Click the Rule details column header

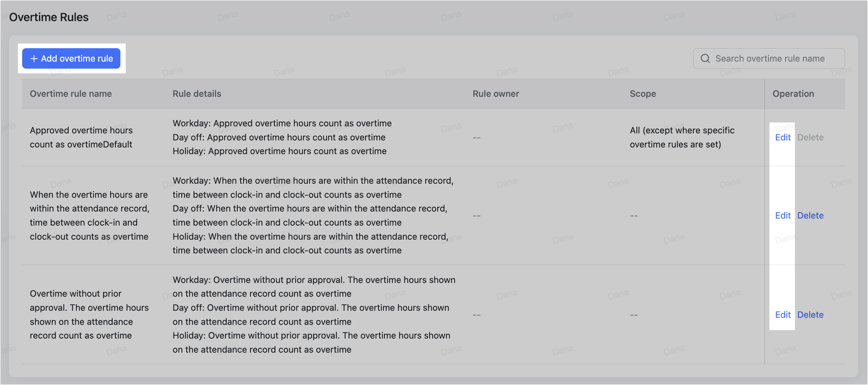[197, 94]
